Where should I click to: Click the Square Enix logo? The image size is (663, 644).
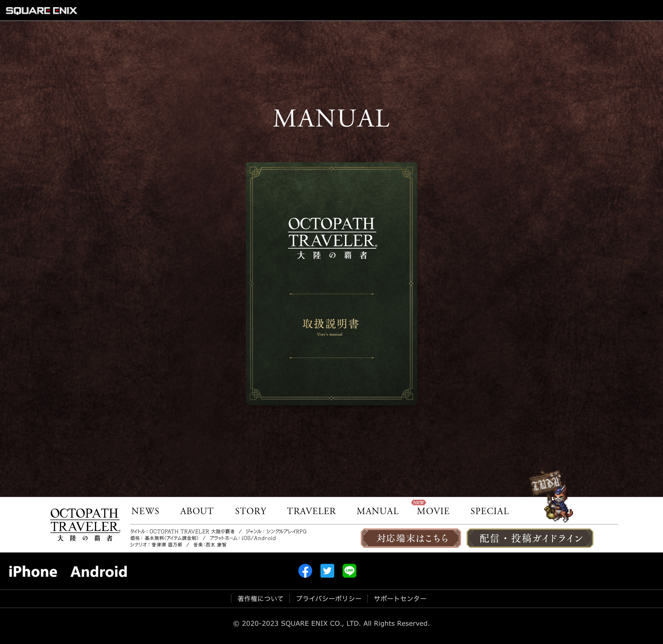coord(41,11)
